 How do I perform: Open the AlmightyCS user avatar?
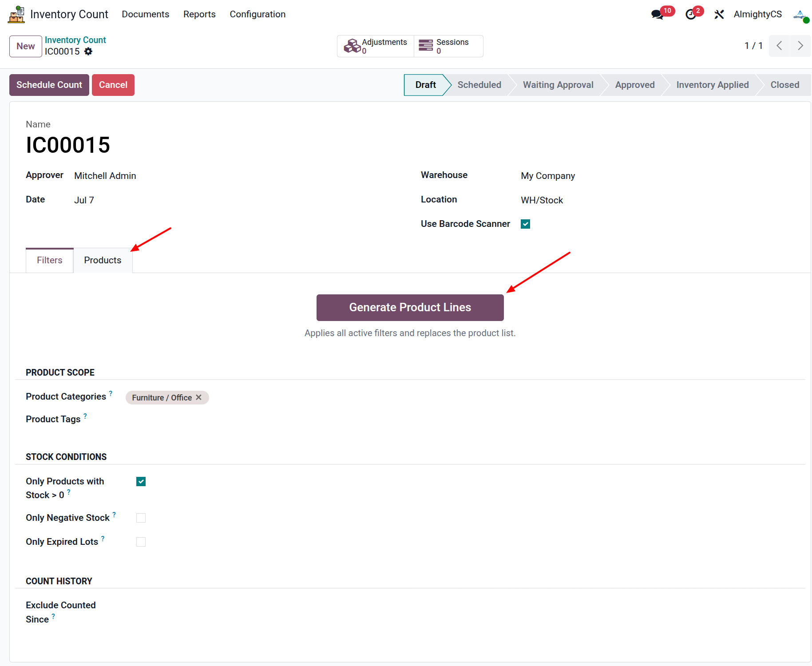coord(800,15)
